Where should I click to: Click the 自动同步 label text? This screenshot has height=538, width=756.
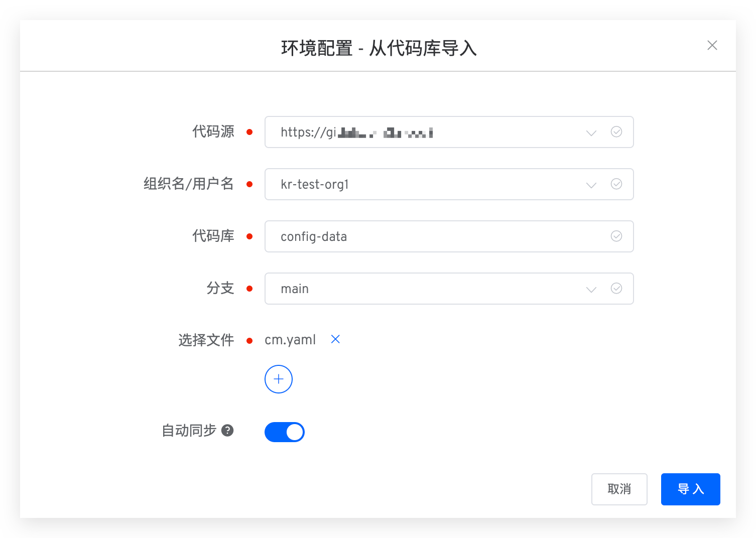pyautogui.click(x=189, y=431)
